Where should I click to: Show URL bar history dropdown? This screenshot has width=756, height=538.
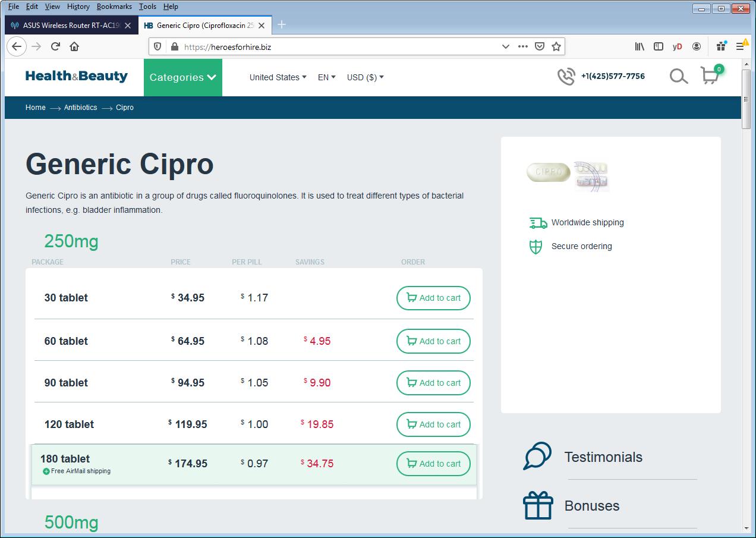[x=506, y=46]
